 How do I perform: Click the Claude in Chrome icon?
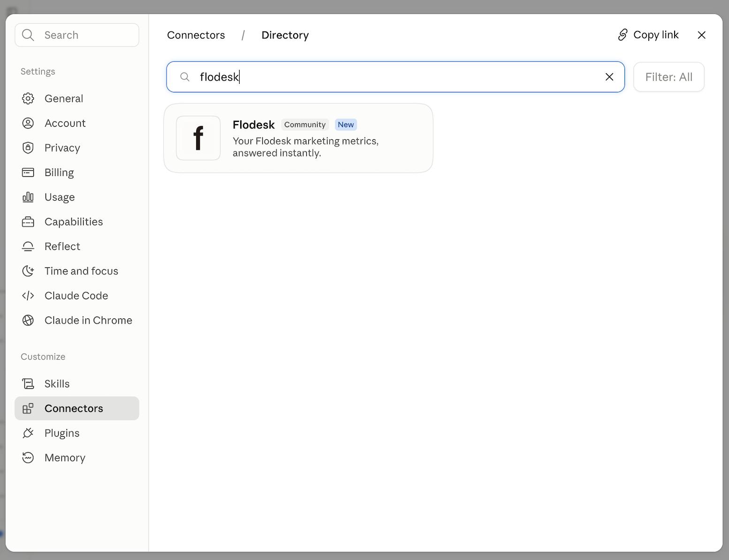pos(28,320)
